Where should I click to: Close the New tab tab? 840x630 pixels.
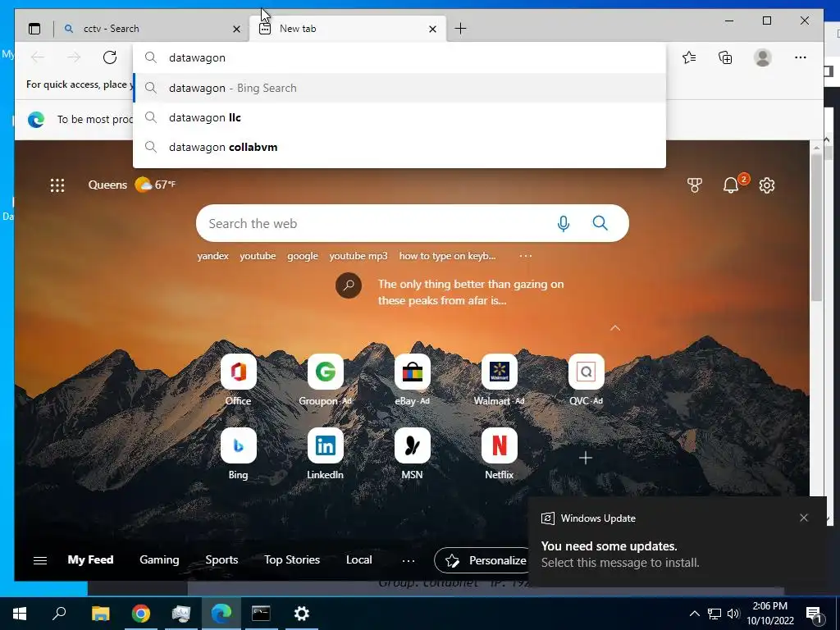pos(432,29)
